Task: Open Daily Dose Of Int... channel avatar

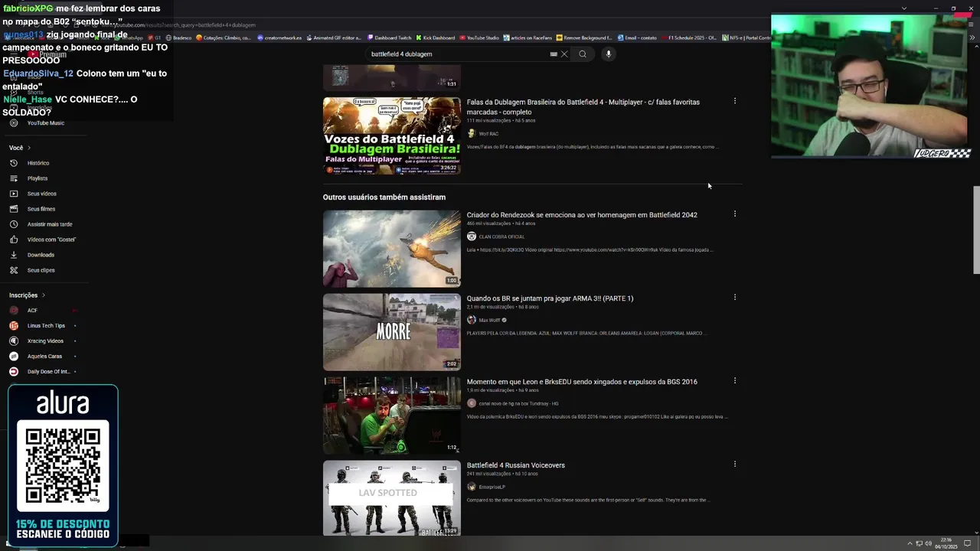Action: tap(14, 372)
